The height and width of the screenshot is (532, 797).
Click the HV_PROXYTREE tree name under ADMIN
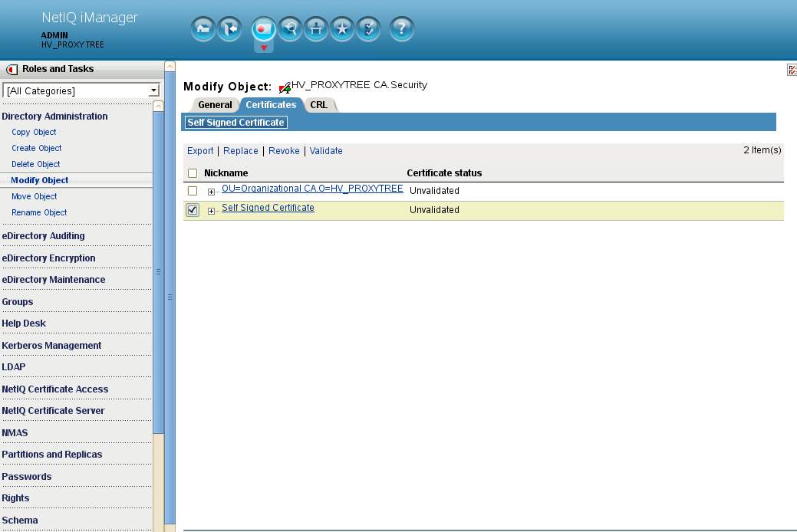(x=73, y=44)
